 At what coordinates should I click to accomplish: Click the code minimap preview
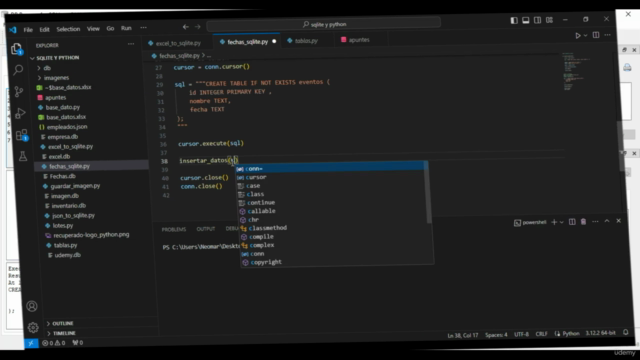point(576,71)
